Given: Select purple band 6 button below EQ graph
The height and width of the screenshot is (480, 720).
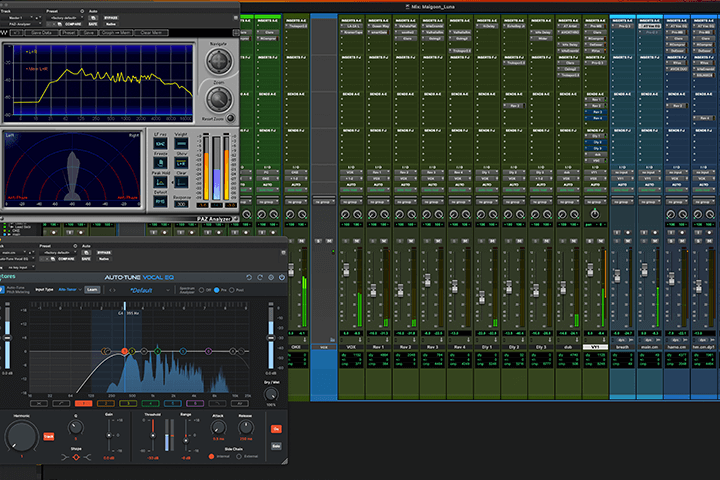Looking at the screenshot, I should tap(195, 403).
